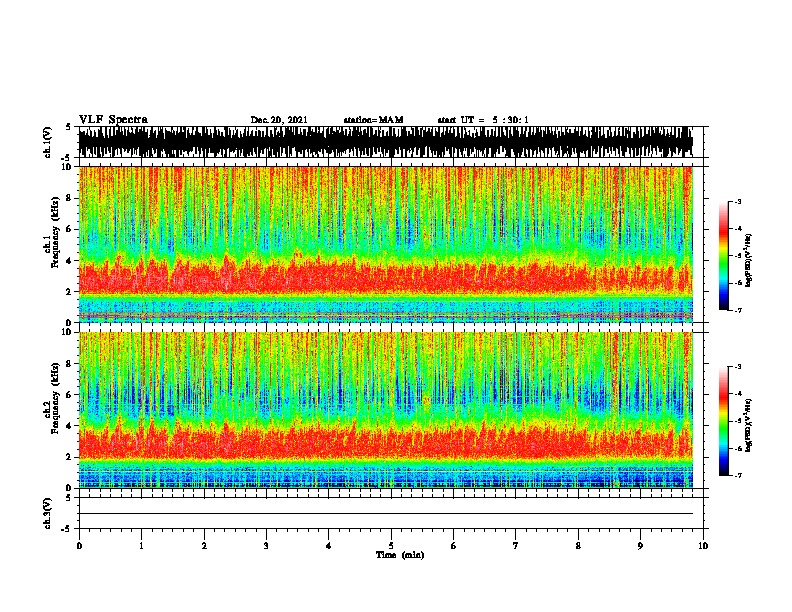Click the ch.2 colorbar log(PSD) label
Screen dimensions: 792x612
(748, 425)
